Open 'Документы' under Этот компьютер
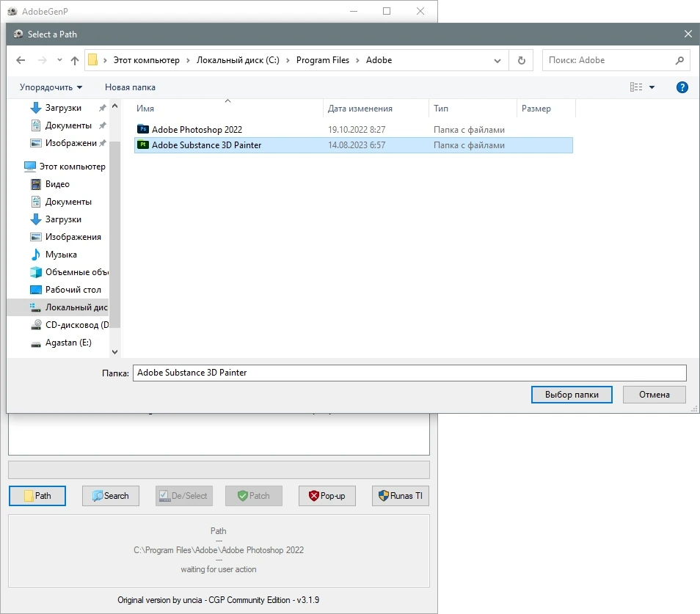700x614 pixels. (68, 202)
